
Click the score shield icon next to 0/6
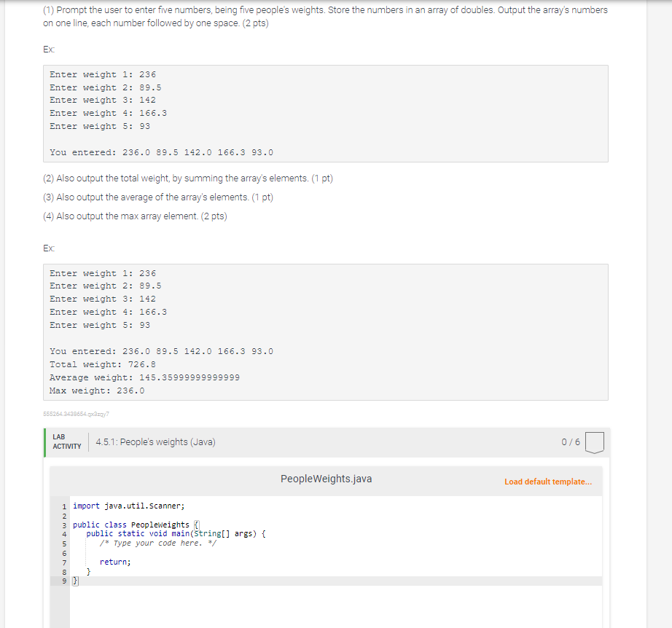pos(594,440)
